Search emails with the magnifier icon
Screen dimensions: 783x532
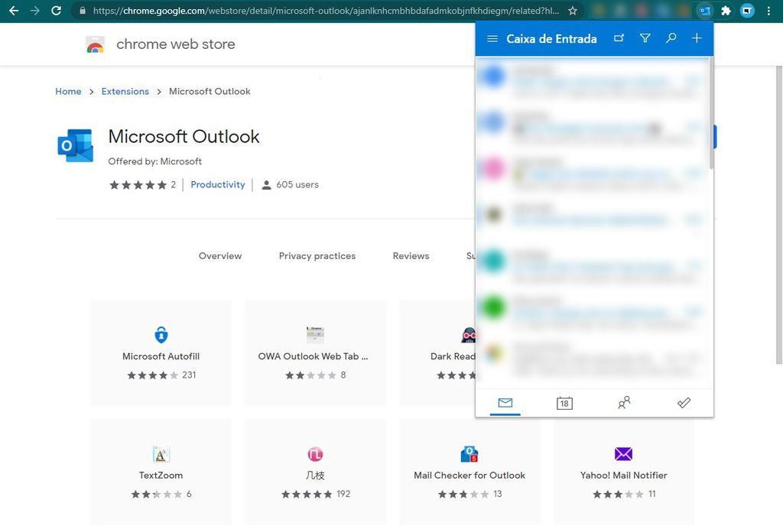point(671,38)
